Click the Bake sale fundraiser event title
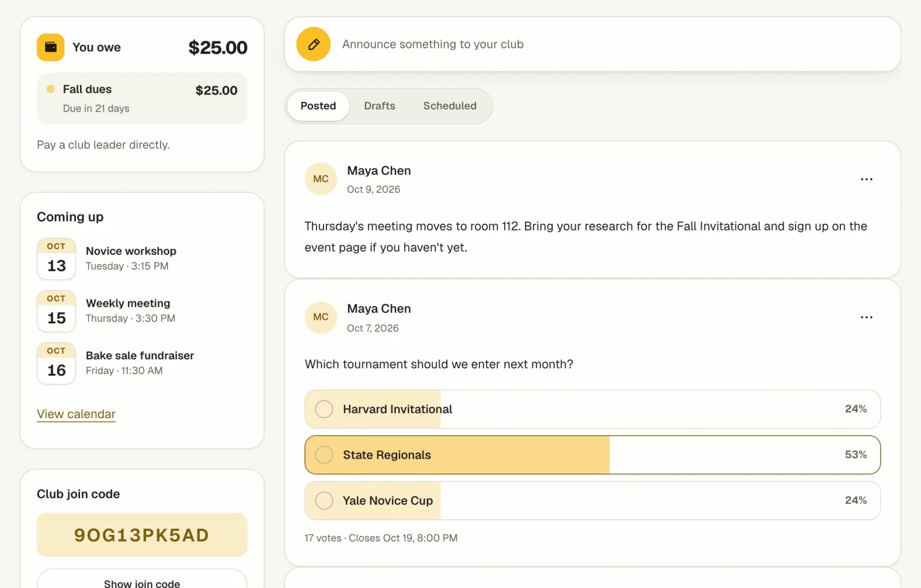This screenshot has width=921, height=588. [x=140, y=356]
